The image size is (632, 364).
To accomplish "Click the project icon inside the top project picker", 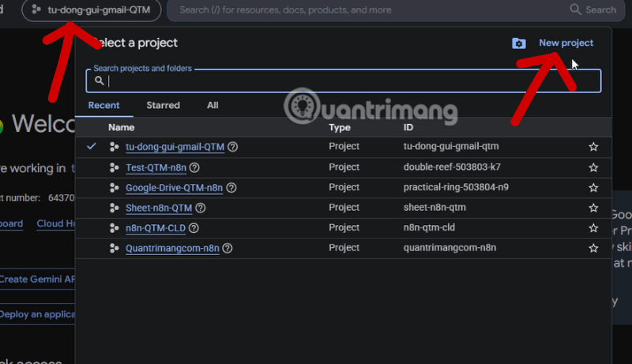I will click(36, 9).
